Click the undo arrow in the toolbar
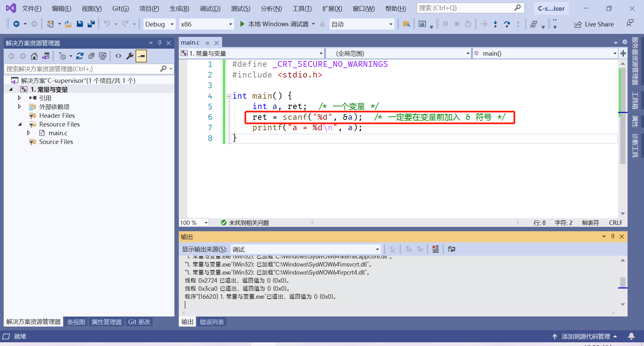644x346 pixels. pyautogui.click(x=107, y=24)
